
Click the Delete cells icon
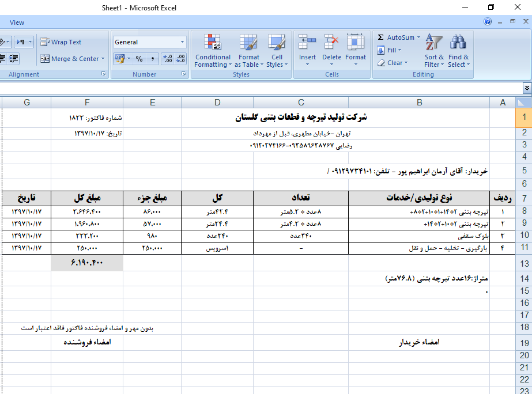coord(331,43)
